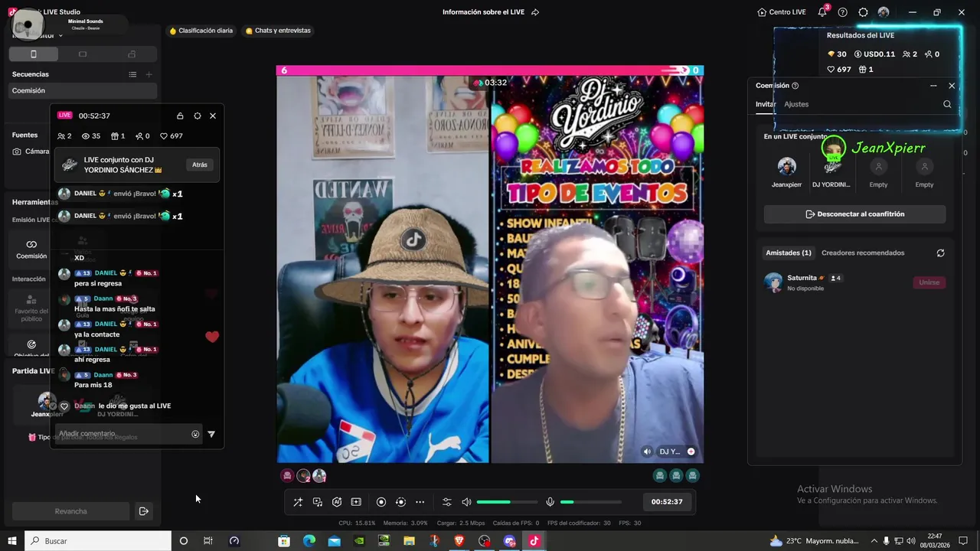Mute the speaker output icon
Image resolution: width=980 pixels, height=551 pixels.
coord(466,502)
